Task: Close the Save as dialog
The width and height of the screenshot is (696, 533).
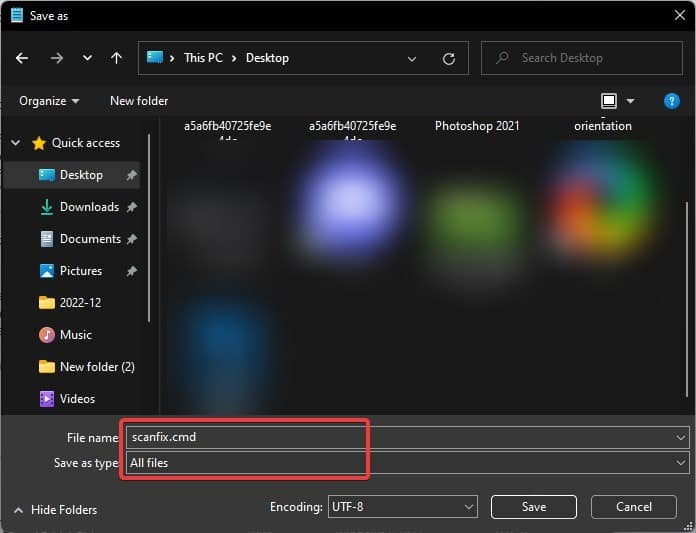Action: coord(680,16)
